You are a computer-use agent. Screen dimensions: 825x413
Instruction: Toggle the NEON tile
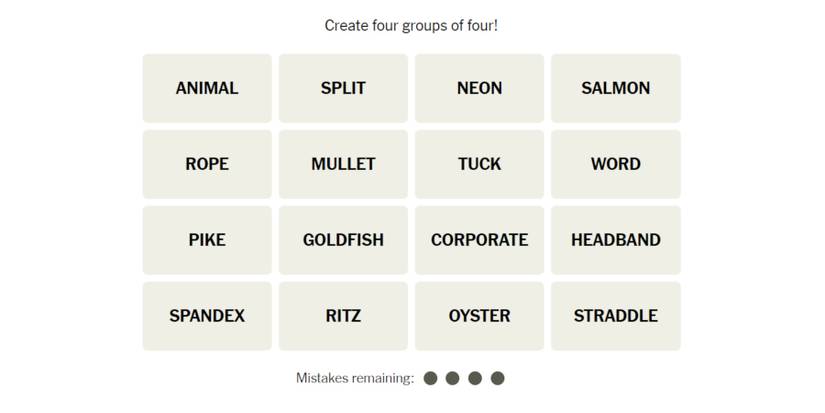tap(479, 88)
